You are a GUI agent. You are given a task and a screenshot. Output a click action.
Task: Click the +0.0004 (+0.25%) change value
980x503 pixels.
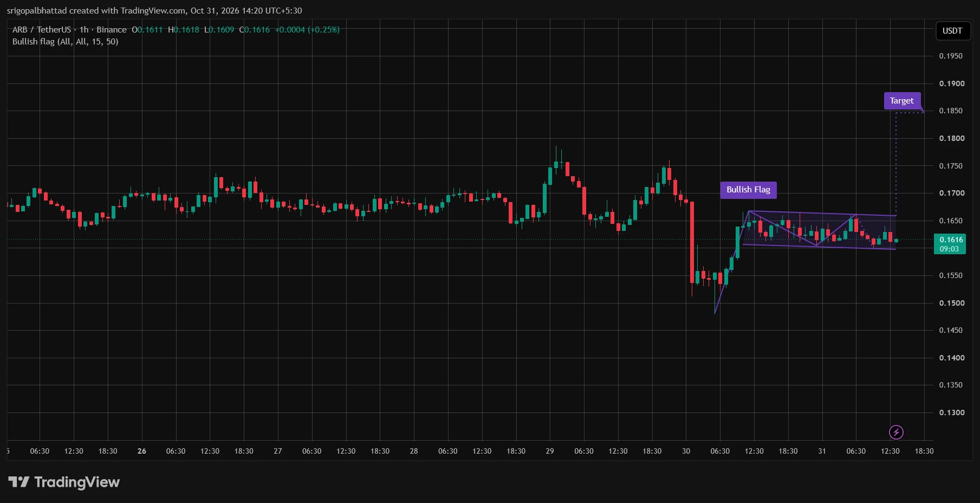[307, 30]
